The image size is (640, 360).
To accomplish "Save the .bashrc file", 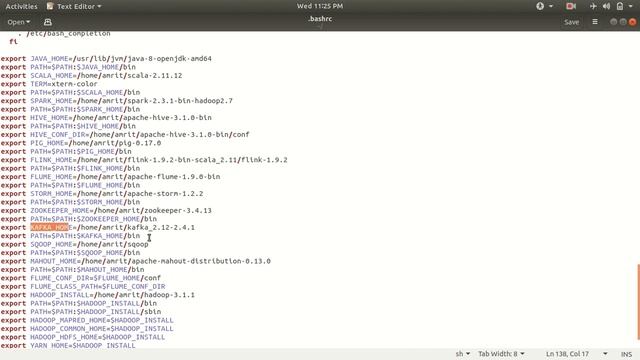I will (571, 22).
